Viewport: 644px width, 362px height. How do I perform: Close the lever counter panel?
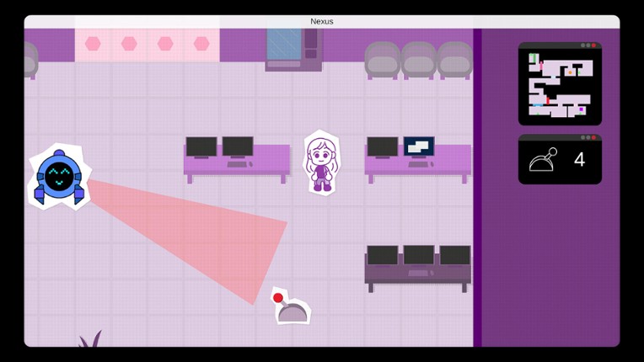(x=593, y=137)
